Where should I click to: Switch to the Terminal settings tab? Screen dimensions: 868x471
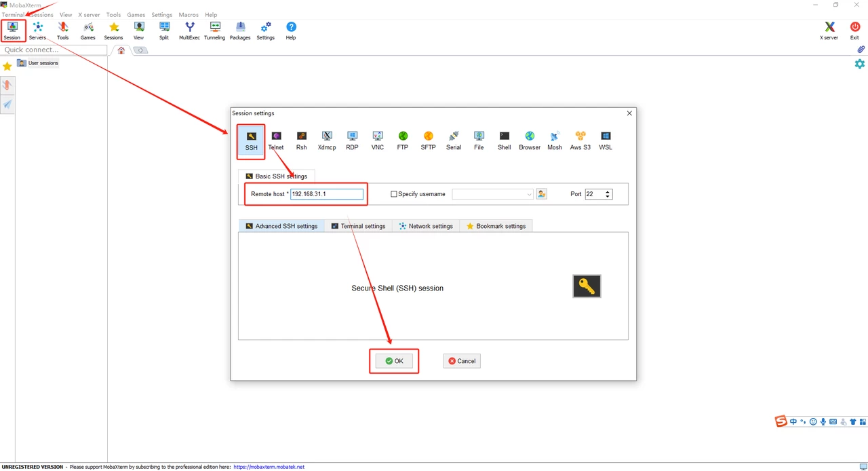[x=358, y=226]
